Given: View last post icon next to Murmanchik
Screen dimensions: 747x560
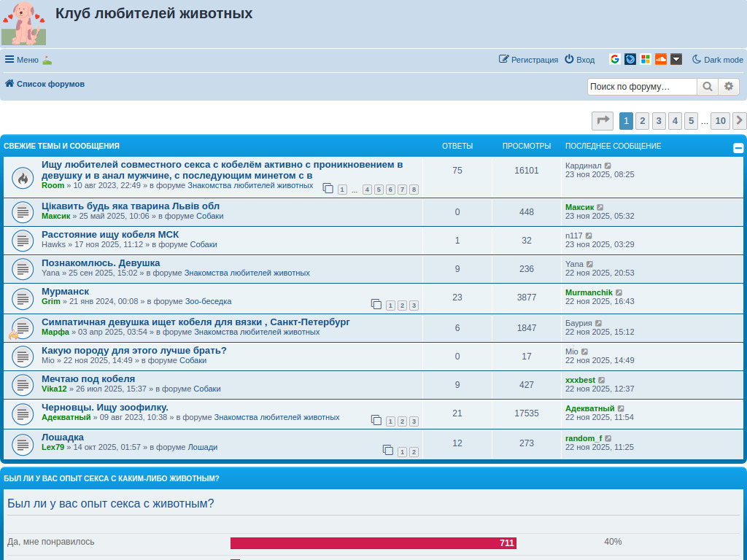Looking at the screenshot, I should tap(619, 292).
